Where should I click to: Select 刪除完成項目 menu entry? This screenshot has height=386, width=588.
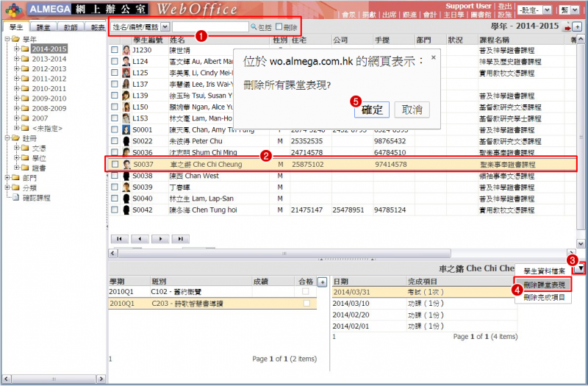544,298
